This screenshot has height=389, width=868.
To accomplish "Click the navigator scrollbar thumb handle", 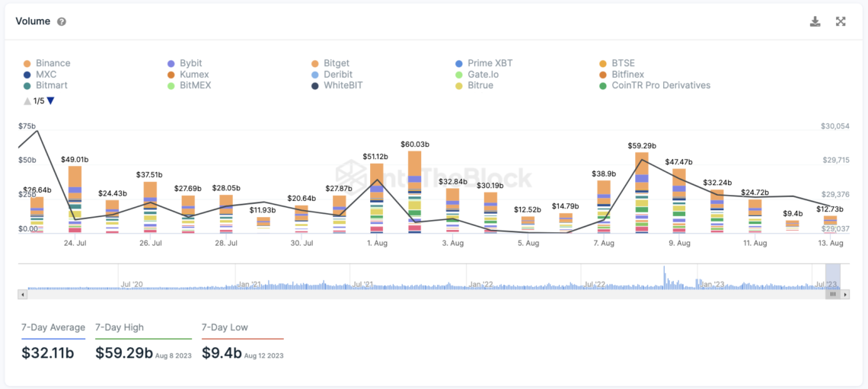I will (832, 295).
